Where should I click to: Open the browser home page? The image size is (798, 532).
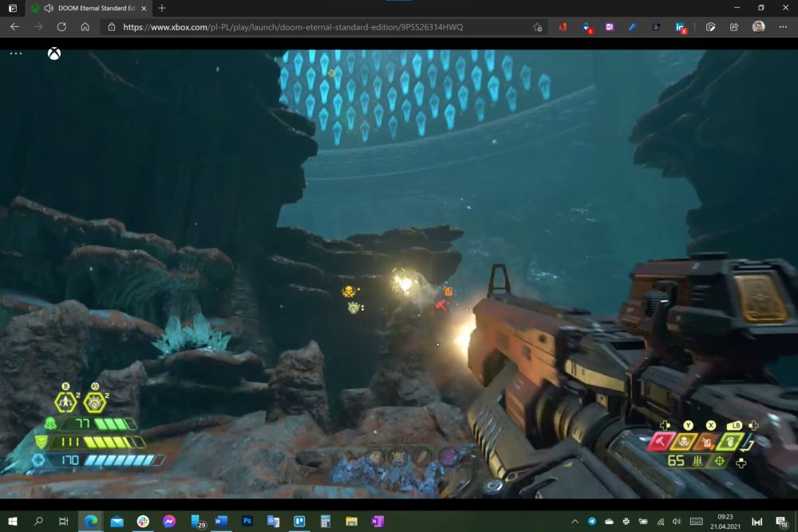(x=85, y=27)
